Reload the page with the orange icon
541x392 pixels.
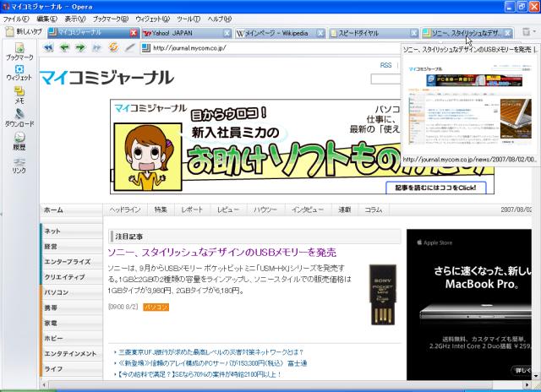(113, 47)
